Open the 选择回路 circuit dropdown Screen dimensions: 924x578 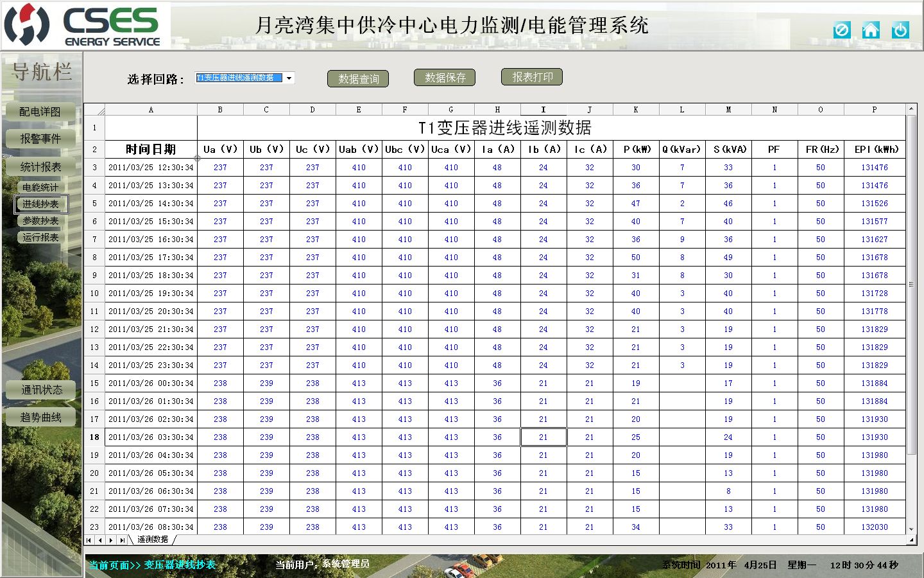point(289,78)
